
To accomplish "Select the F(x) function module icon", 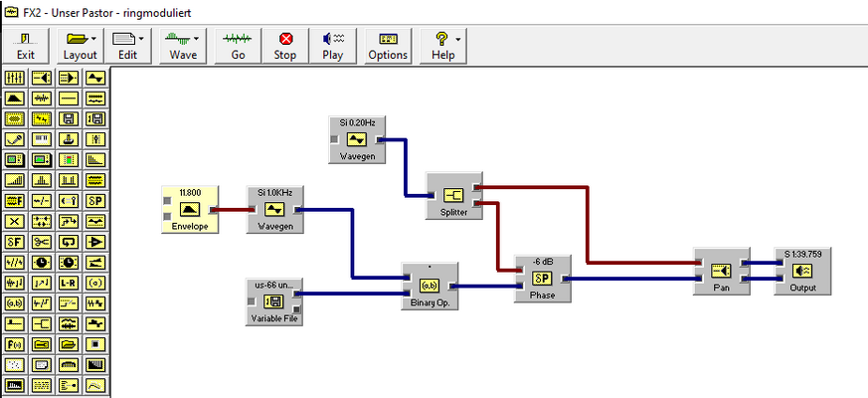I will coord(15,344).
